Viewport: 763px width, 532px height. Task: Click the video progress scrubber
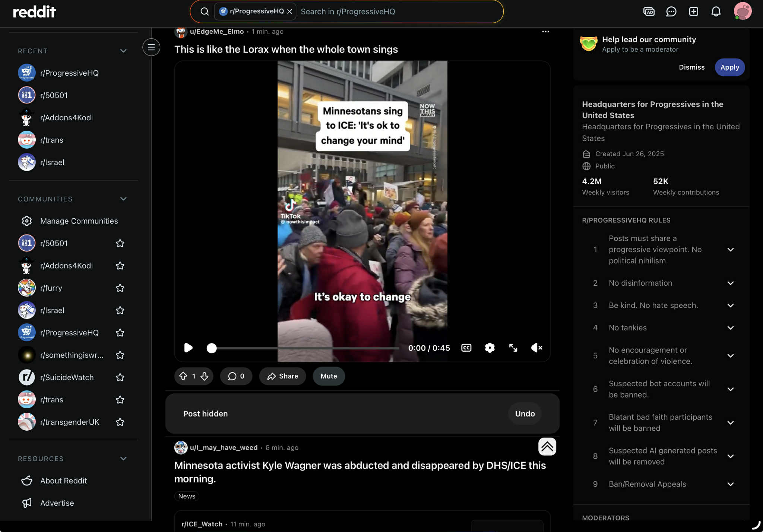(212, 348)
